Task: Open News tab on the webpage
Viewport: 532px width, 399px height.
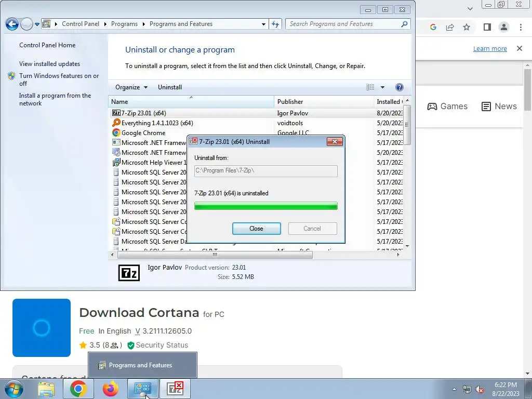Action: coord(499,106)
